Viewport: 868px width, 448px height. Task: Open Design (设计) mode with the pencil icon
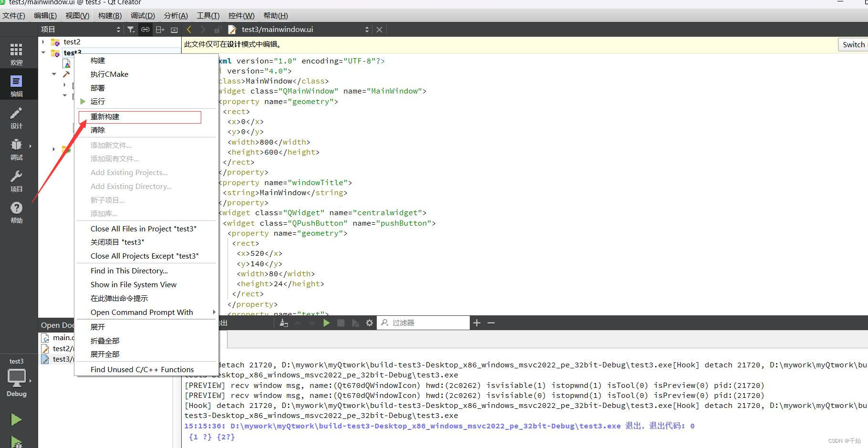[16, 117]
